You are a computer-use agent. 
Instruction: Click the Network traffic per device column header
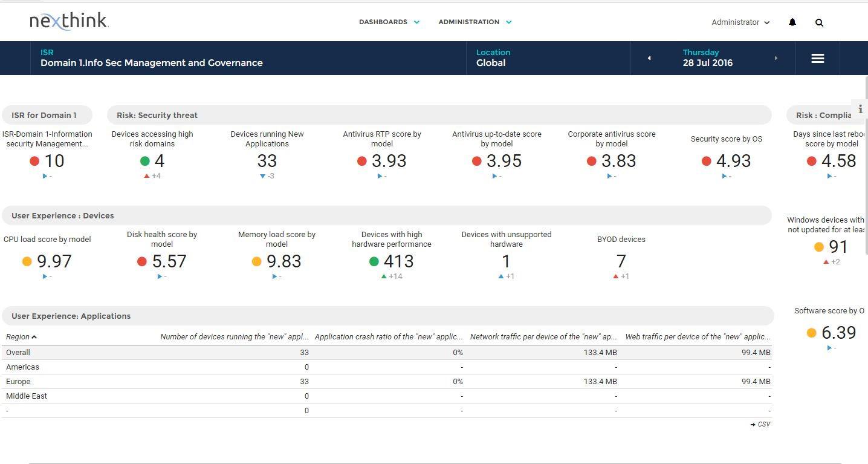click(543, 337)
